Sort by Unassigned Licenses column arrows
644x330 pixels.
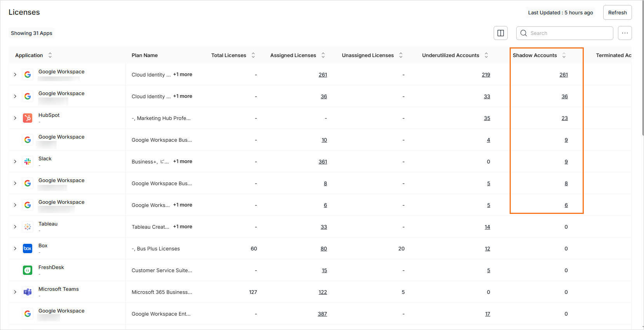[401, 55]
